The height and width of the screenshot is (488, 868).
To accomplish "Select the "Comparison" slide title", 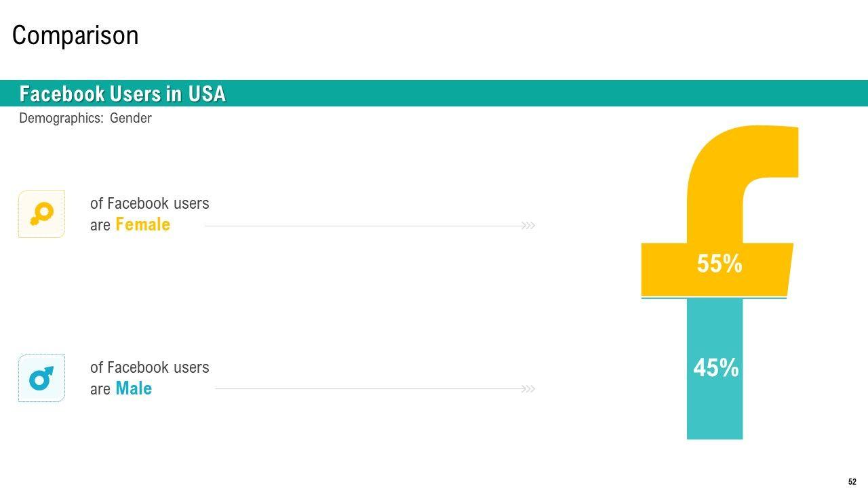I will click(x=75, y=35).
